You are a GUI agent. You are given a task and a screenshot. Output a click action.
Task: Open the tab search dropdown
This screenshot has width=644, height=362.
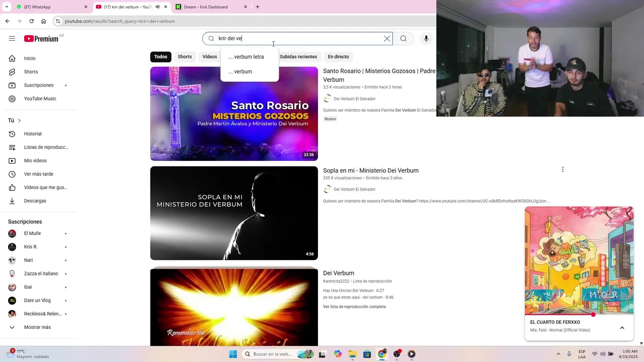pos(7,7)
